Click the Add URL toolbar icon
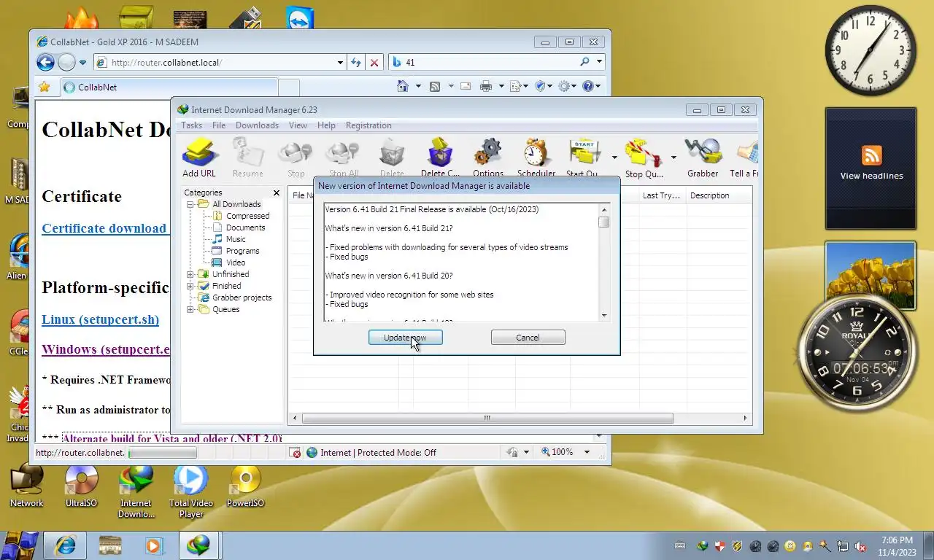This screenshot has height=560, width=934. pyautogui.click(x=199, y=152)
